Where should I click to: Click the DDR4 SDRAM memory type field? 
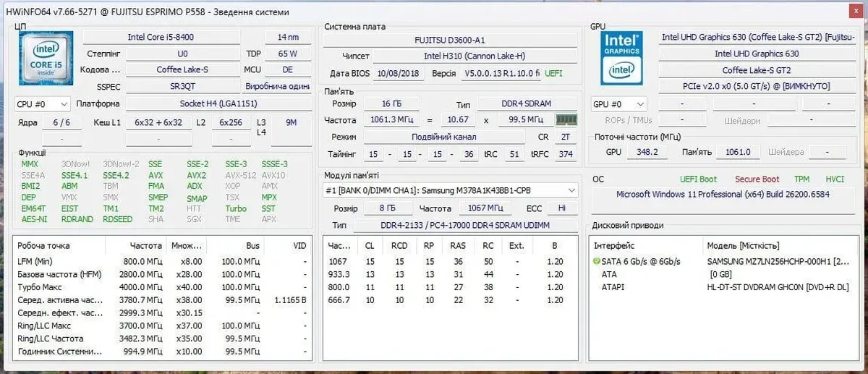518,105
